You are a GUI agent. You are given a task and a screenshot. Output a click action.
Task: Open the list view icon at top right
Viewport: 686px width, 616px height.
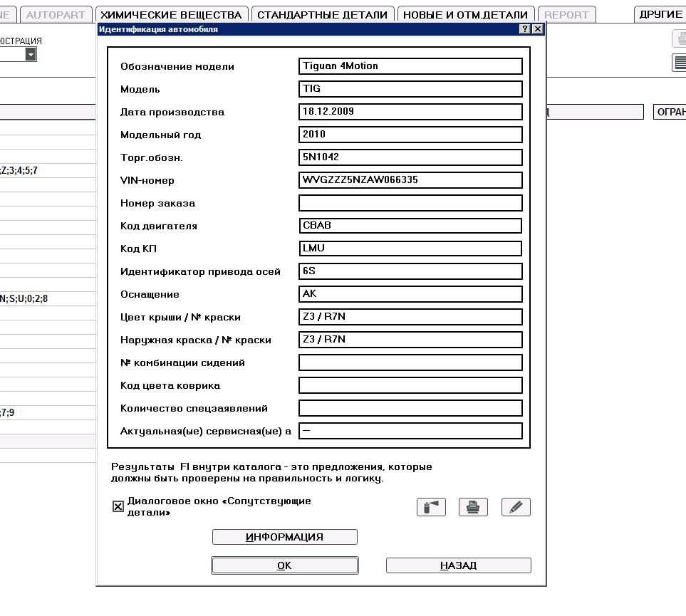679,63
